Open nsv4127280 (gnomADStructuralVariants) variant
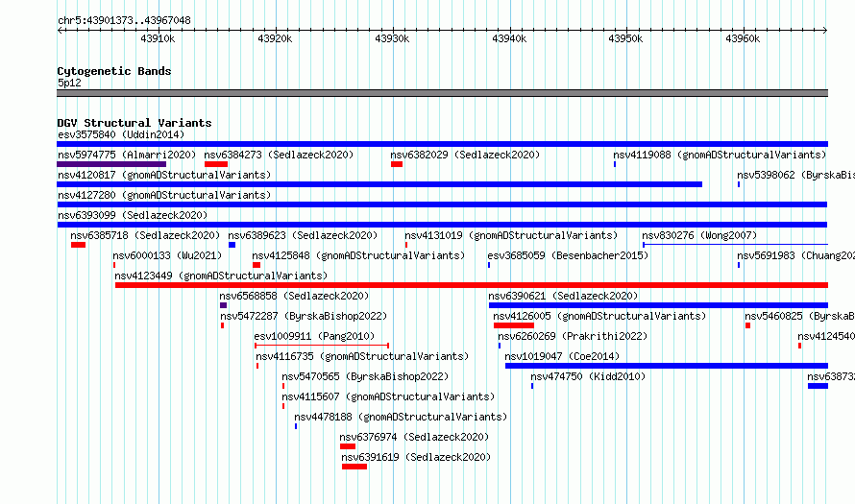 point(164,195)
